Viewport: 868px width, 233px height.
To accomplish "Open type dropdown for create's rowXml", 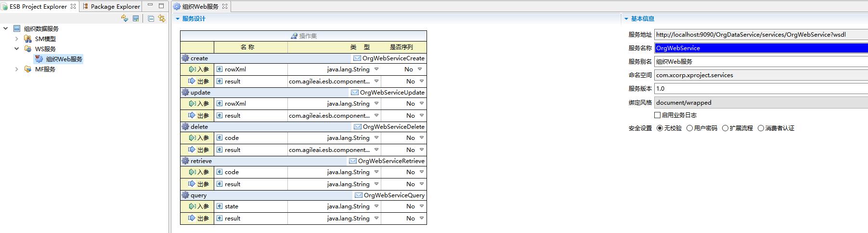I will pos(376,69).
